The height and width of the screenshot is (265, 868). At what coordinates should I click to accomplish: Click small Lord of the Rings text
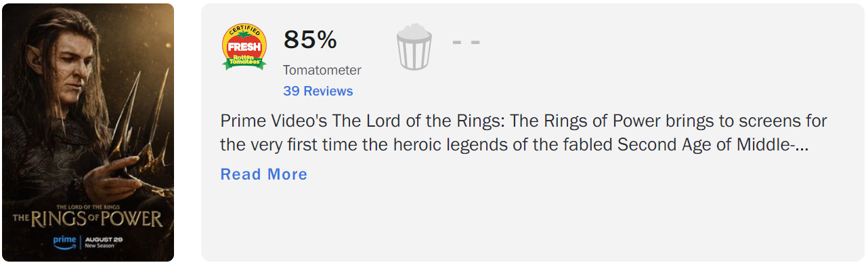pyautogui.click(x=89, y=207)
